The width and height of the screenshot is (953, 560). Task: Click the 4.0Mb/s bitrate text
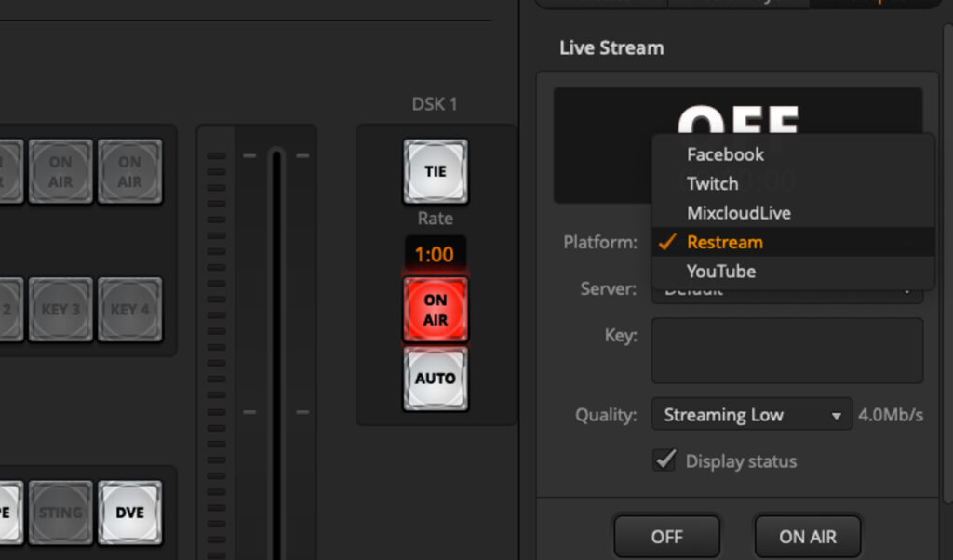coord(891,415)
